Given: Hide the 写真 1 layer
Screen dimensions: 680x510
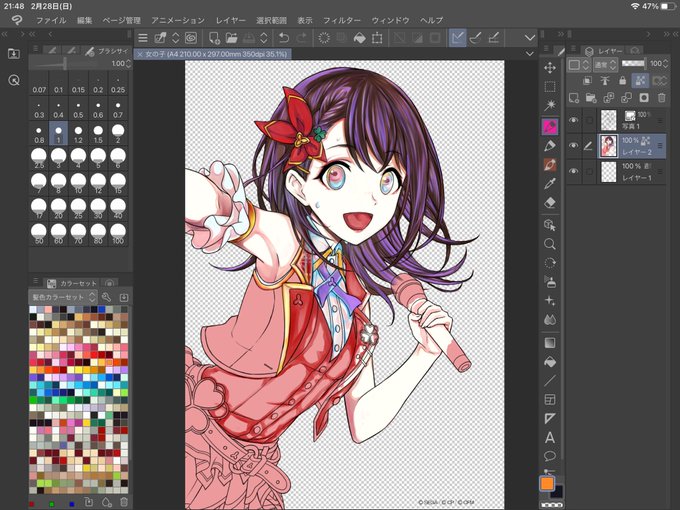Looking at the screenshot, I should [574, 120].
